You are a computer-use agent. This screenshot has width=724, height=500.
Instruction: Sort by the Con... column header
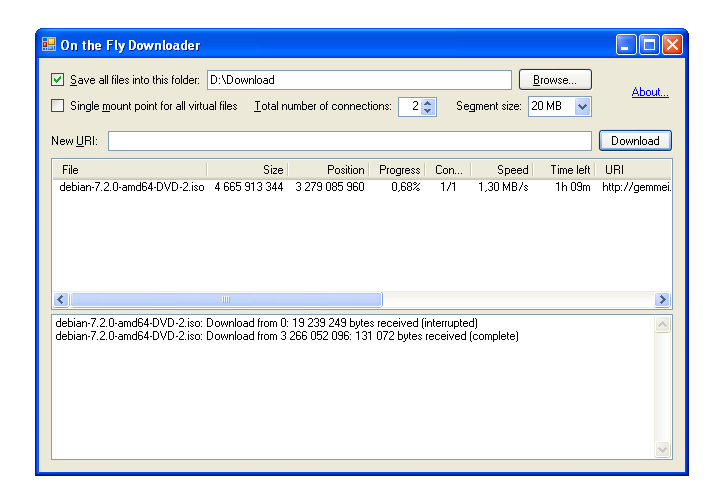point(448,170)
